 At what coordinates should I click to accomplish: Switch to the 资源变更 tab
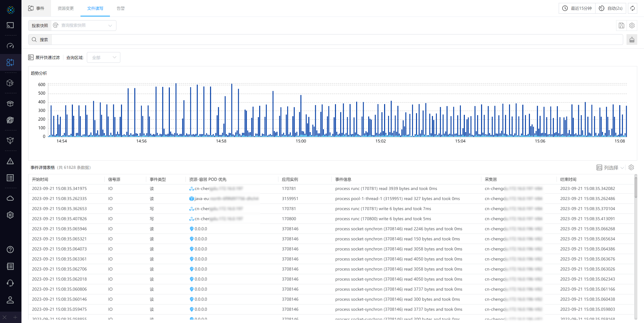pyautogui.click(x=66, y=8)
